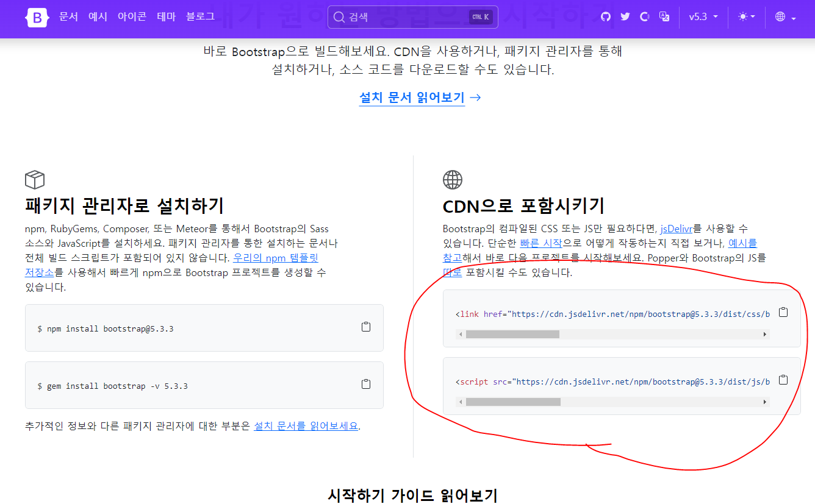
Task: Click the link href snippet scrollbar thumb
Action: pos(512,335)
